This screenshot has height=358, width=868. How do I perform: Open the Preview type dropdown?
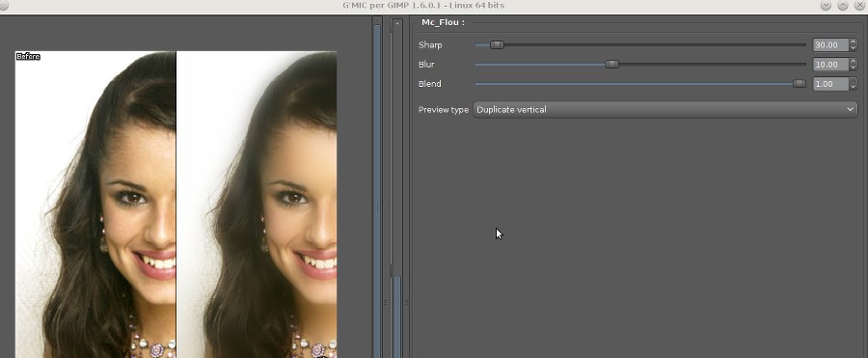coord(665,110)
